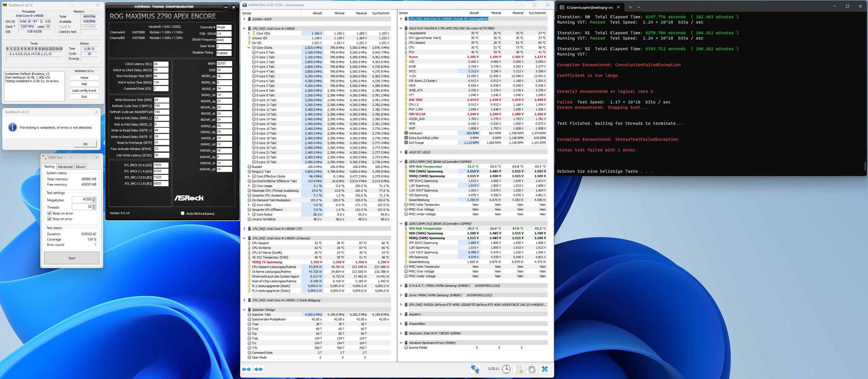Screen dimensions: 868x379
Task: Open HWiNFO sensor settings gear icon
Action: 532,369
